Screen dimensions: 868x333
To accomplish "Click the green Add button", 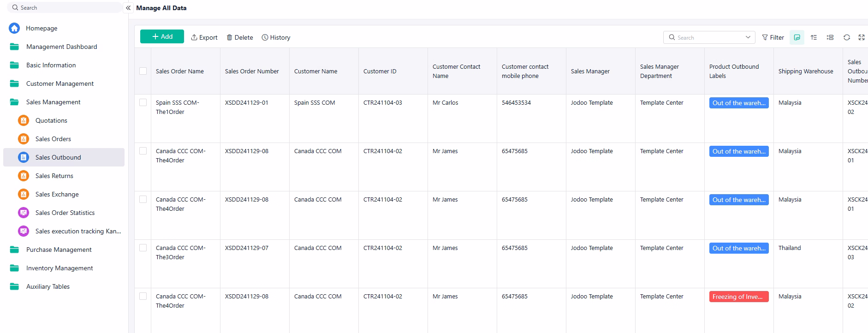I will 162,36.
